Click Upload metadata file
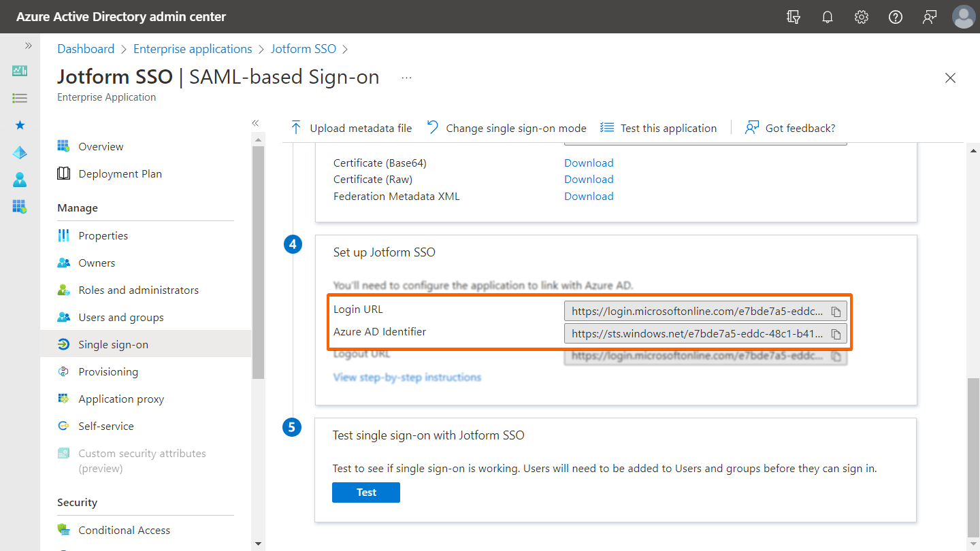This screenshot has width=980, height=551. pyautogui.click(x=353, y=128)
